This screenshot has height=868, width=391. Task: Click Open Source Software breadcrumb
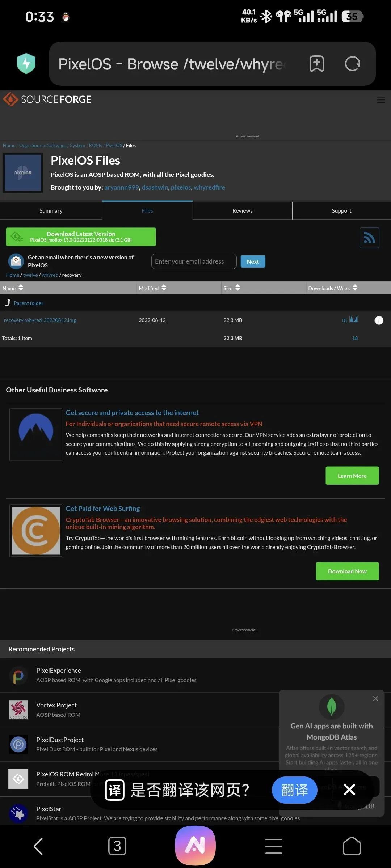(x=43, y=145)
